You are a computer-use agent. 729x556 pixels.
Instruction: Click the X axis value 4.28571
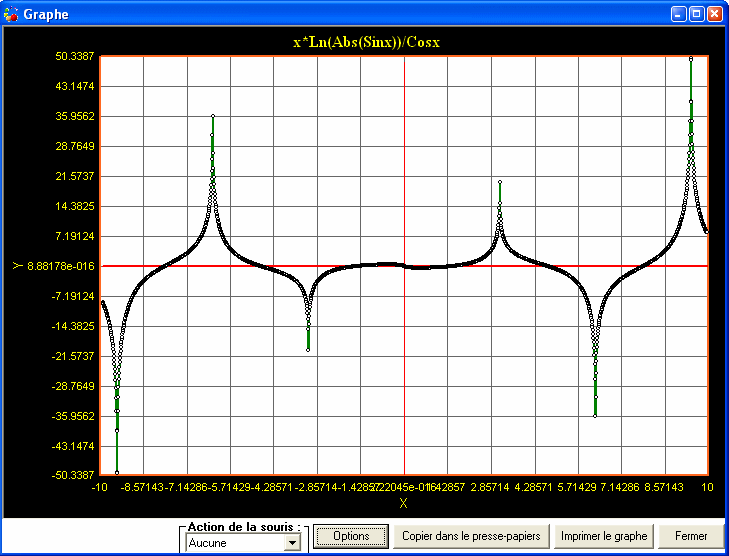(x=534, y=487)
